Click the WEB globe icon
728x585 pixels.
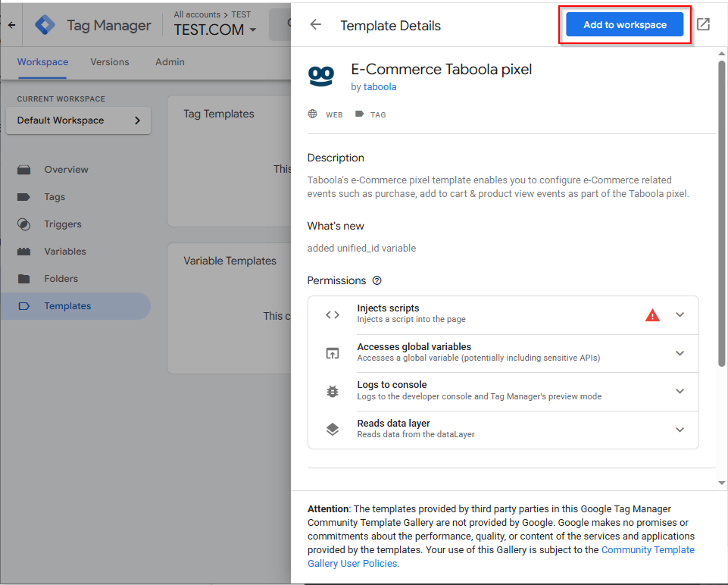tap(312, 114)
